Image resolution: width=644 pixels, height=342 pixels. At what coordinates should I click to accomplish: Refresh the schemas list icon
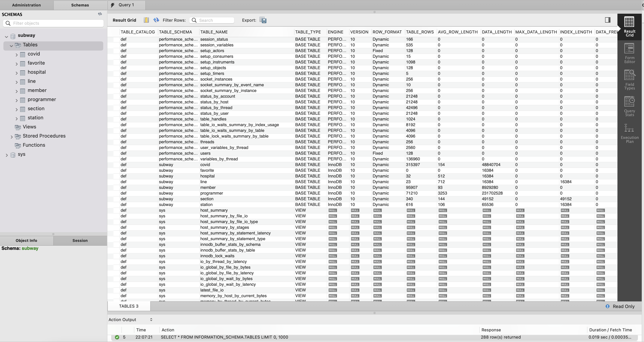pyautogui.click(x=100, y=14)
